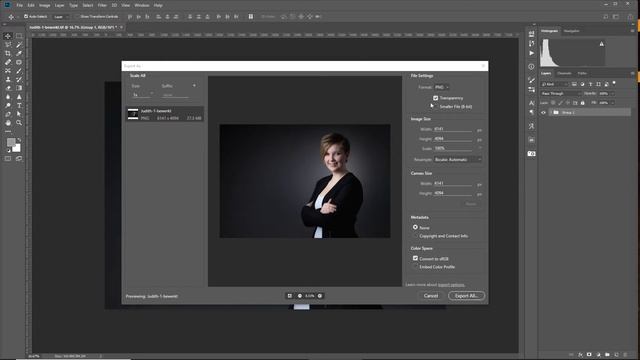Click the background color swatch
Viewport: 640px width, 360px height.
(x=17, y=148)
